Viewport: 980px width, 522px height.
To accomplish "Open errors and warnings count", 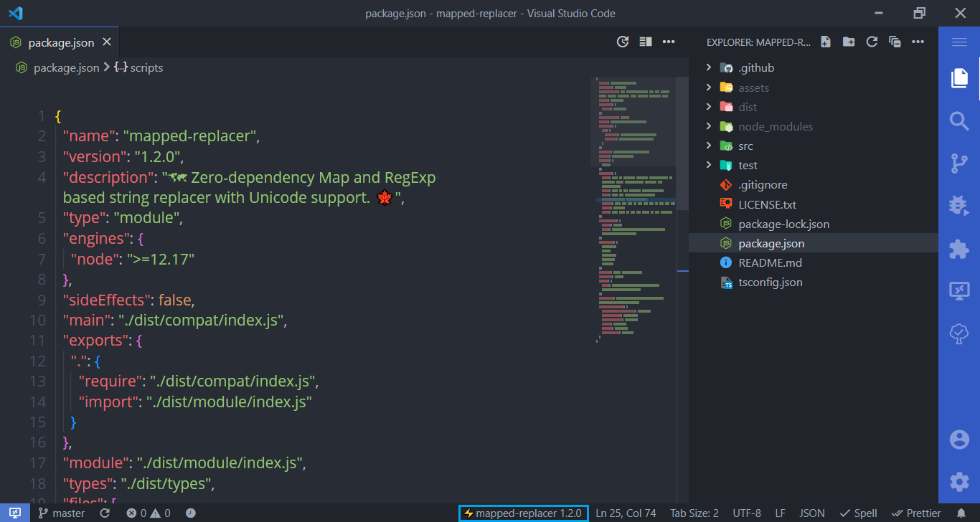I will (x=149, y=513).
